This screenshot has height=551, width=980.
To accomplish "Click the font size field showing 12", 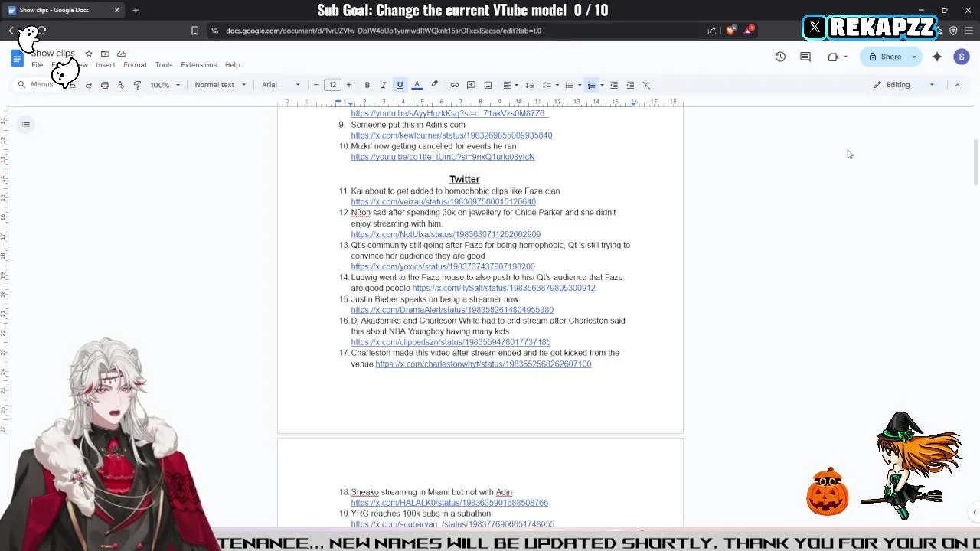I will pos(332,85).
